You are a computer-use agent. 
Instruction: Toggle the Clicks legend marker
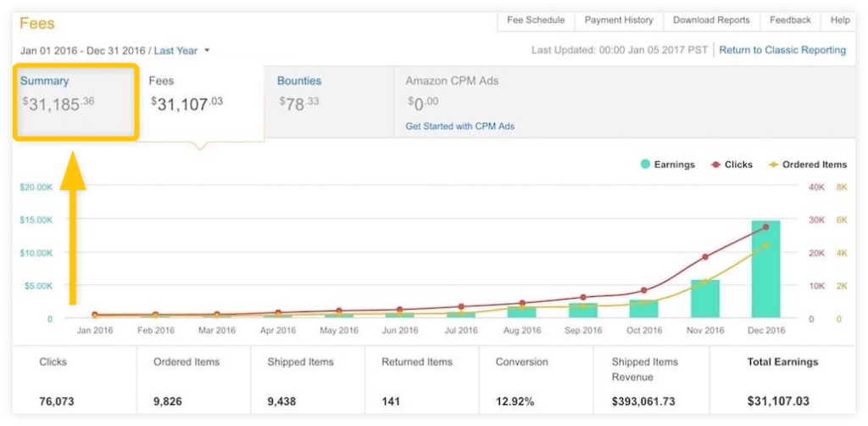715,165
